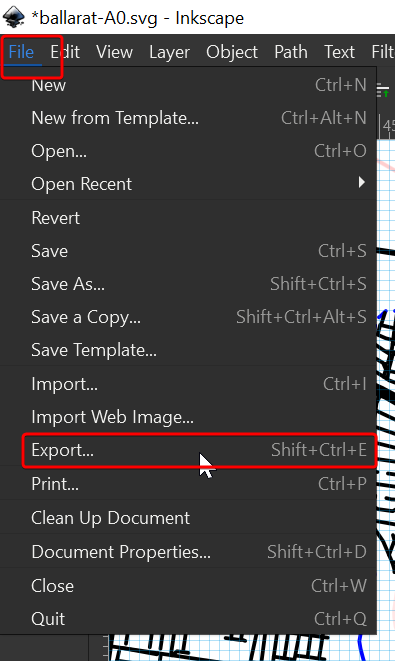Open the Edit menu

65,52
